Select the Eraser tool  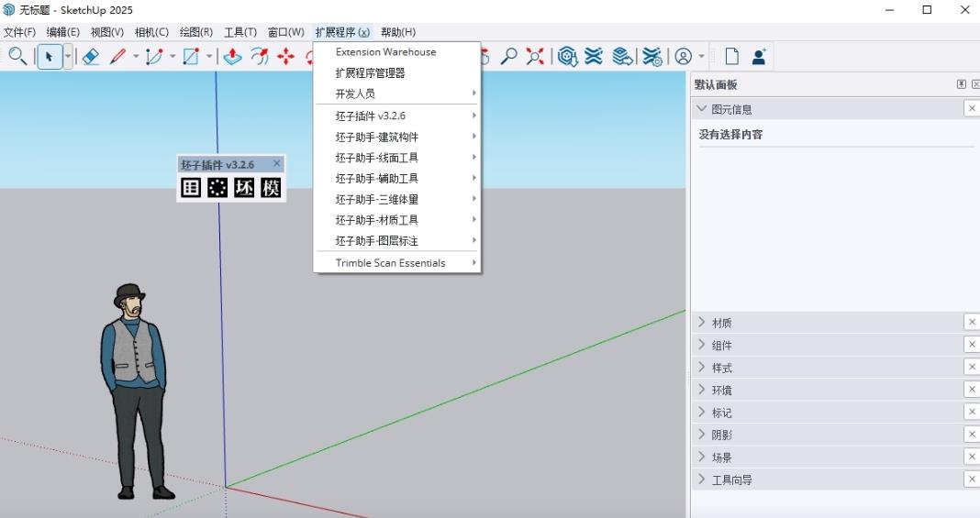coord(91,56)
